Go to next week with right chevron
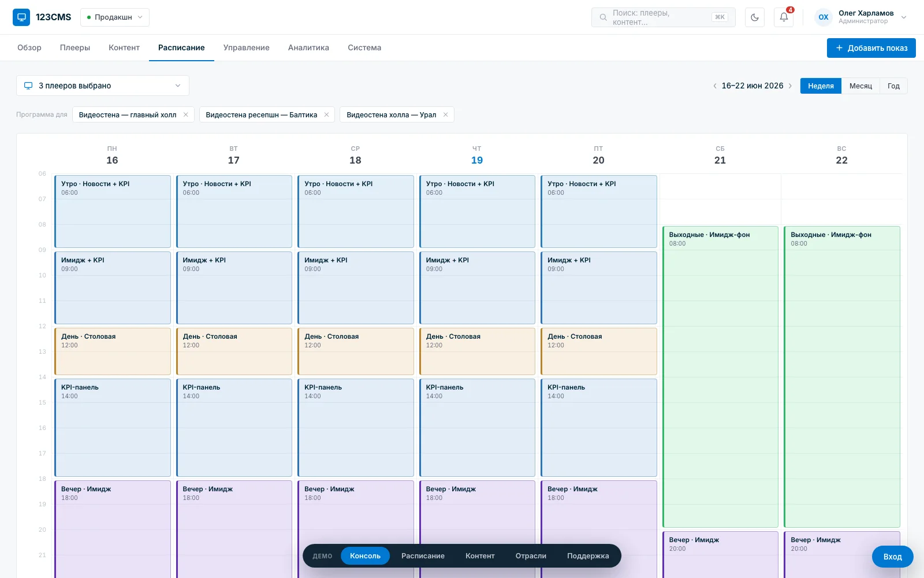This screenshot has height=578, width=924. (x=791, y=86)
